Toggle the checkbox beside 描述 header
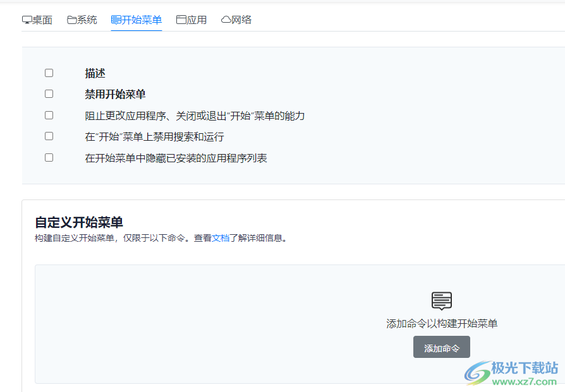 (x=49, y=73)
